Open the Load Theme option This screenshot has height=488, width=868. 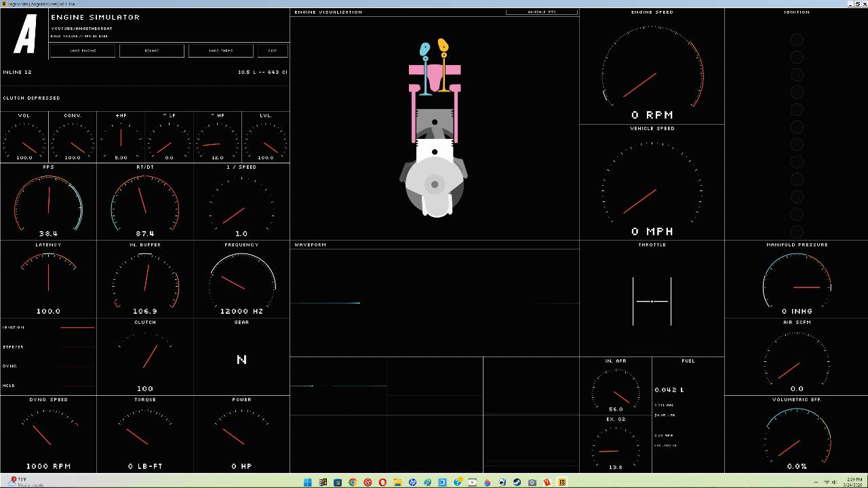point(221,51)
